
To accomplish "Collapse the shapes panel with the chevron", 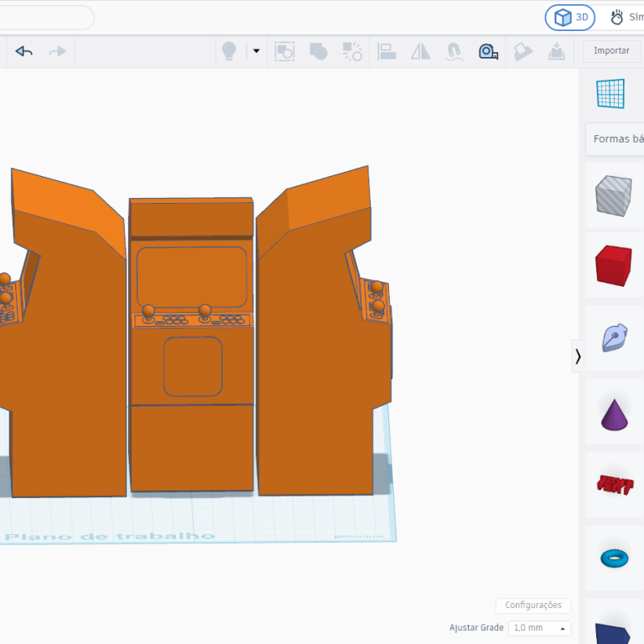I will click(x=578, y=356).
